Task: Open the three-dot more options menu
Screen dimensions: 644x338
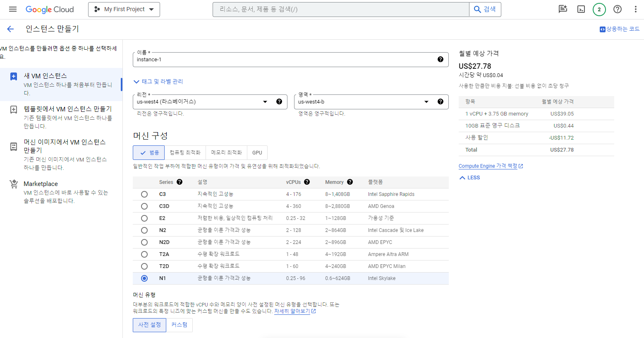Action: click(636, 9)
